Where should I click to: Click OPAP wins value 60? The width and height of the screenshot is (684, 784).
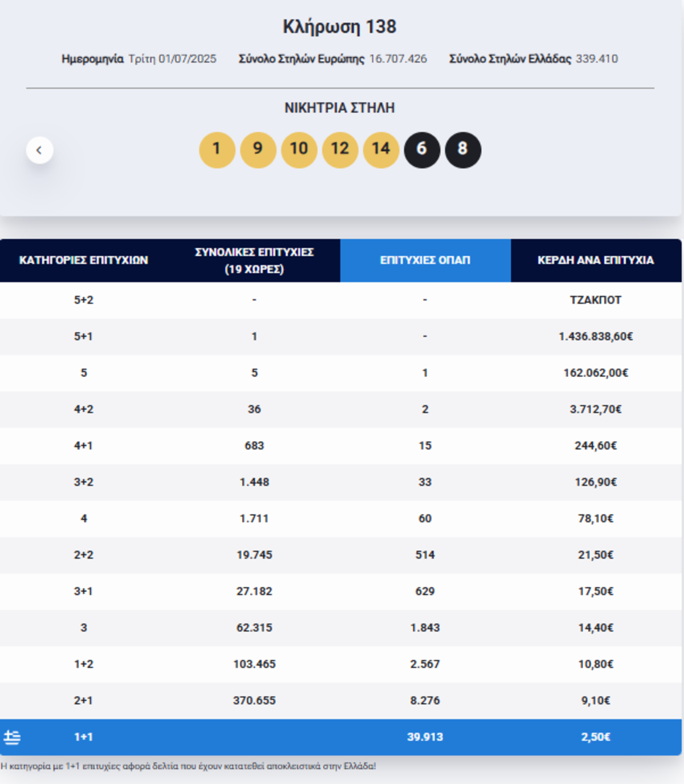[x=425, y=519]
